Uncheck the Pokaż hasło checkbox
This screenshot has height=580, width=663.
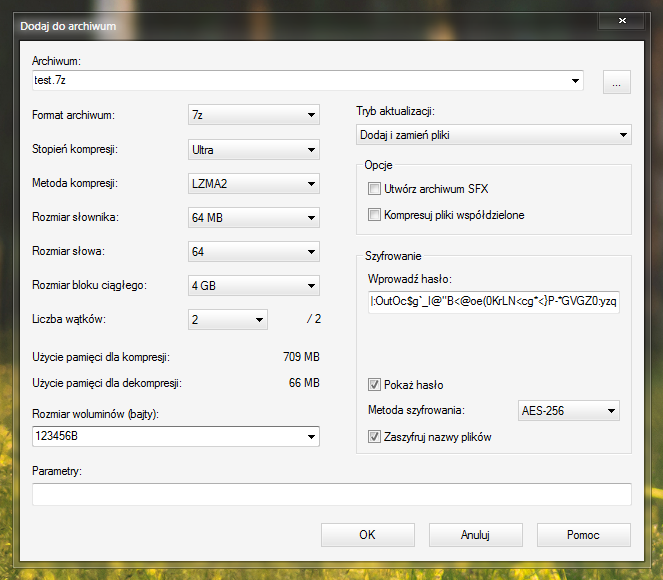374,385
